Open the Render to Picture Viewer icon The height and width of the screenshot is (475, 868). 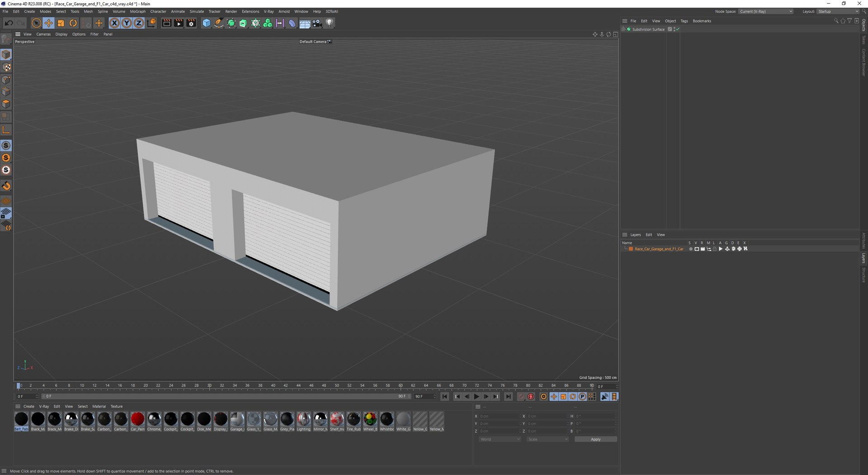pyautogui.click(x=179, y=23)
